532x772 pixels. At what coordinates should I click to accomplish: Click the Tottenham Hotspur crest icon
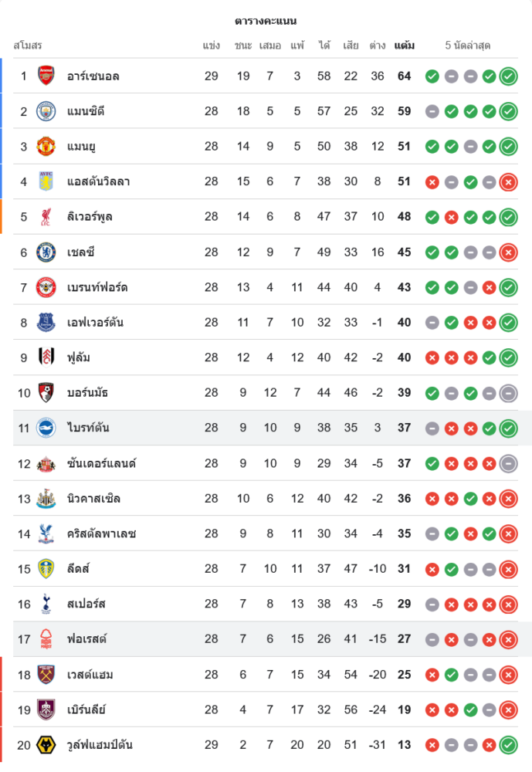click(x=46, y=604)
